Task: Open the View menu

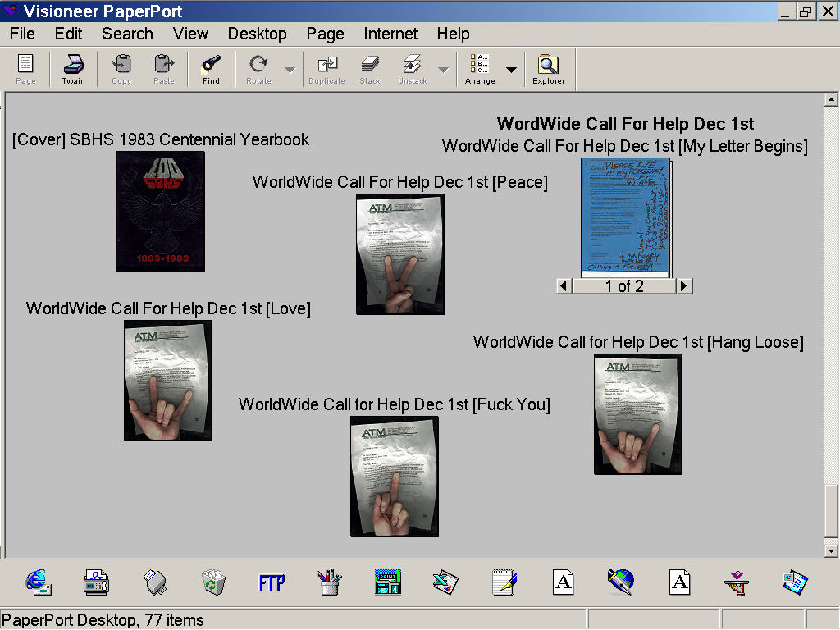Action: click(190, 34)
